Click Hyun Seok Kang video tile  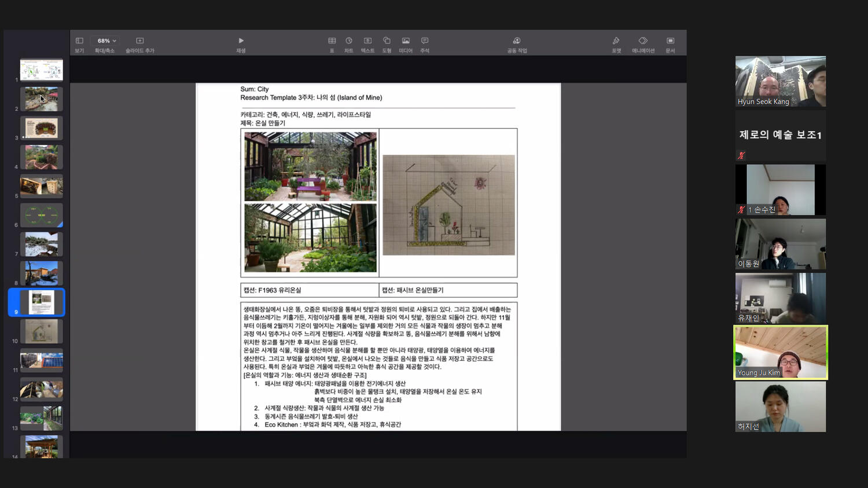[x=781, y=81]
